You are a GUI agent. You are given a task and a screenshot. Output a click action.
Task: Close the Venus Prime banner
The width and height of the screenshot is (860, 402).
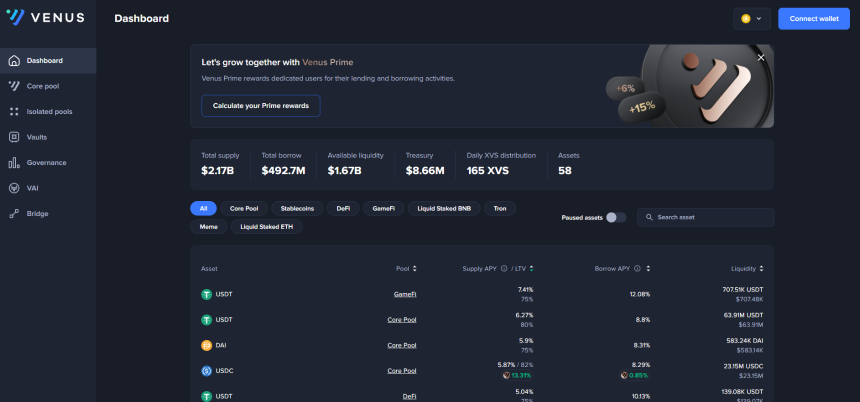pos(761,58)
